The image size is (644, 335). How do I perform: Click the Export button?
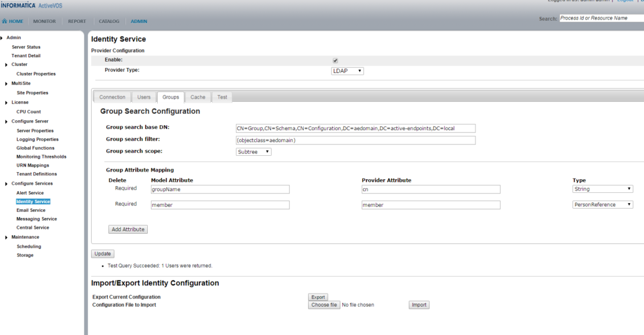tap(318, 297)
